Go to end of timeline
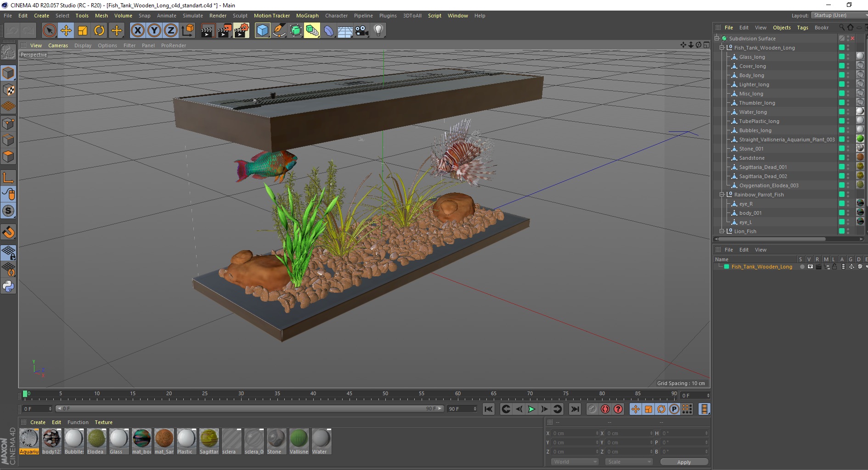This screenshot has width=868, height=470. coord(575,409)
